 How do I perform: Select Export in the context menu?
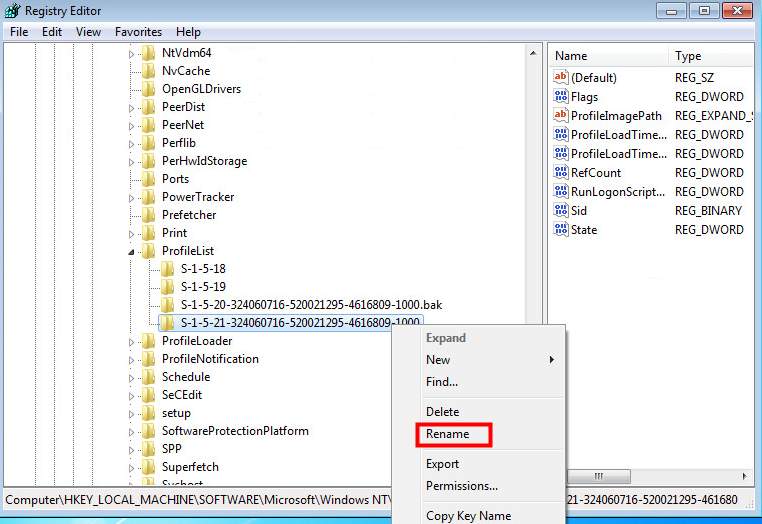pos(442,464)
